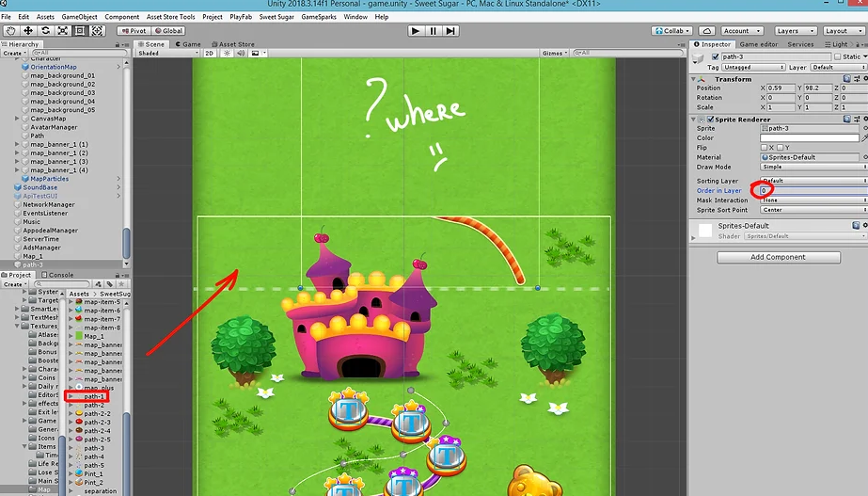This screenshot has height=496, width=868.
Task: Toggle scene lighting sun icon
Action: (x=227, y=54)
